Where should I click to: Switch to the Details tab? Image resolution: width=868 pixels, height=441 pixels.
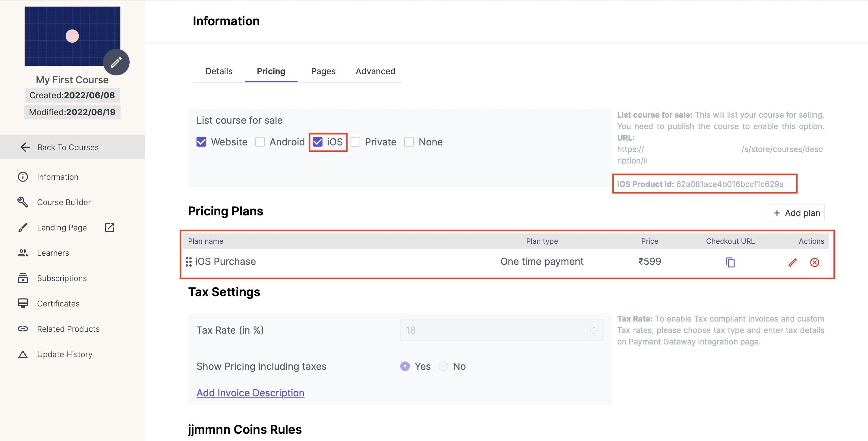click(219, 71)
